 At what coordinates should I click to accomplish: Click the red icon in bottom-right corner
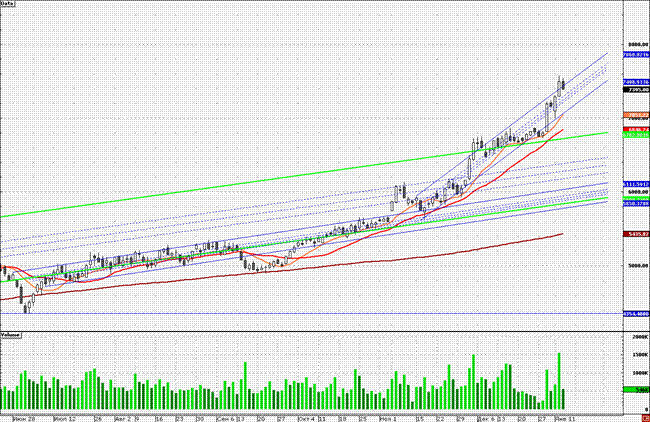click(x=646, y=418)
